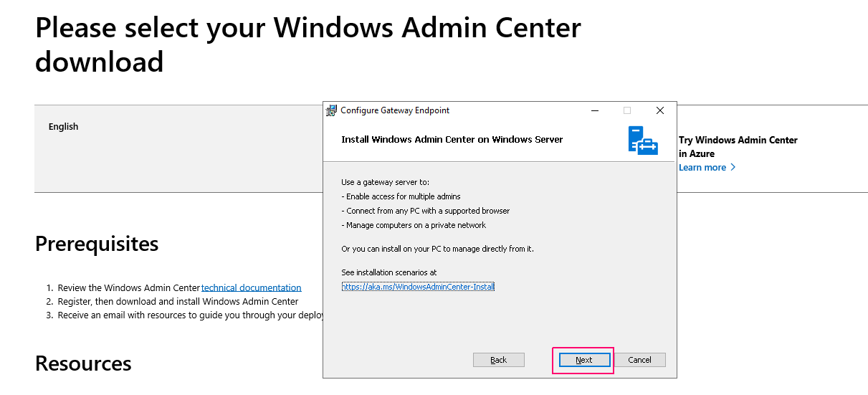Viewport: 868px width, 395px height.
Task: Click the blue server toolbox icon
Action: (x=643, y=140)
